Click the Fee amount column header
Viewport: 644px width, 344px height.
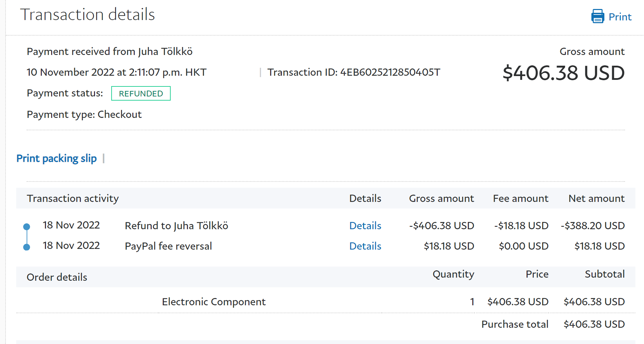pos(520,198)
